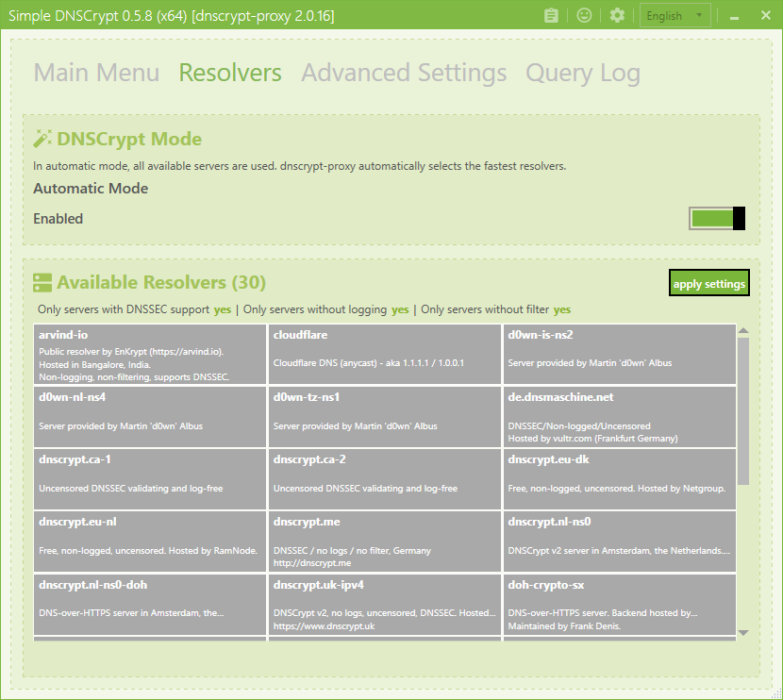The width and height of the screenshot is (783, 700).
Task: Toggle the DNSSEC support filter 'yes'
Action: point(222,309)
